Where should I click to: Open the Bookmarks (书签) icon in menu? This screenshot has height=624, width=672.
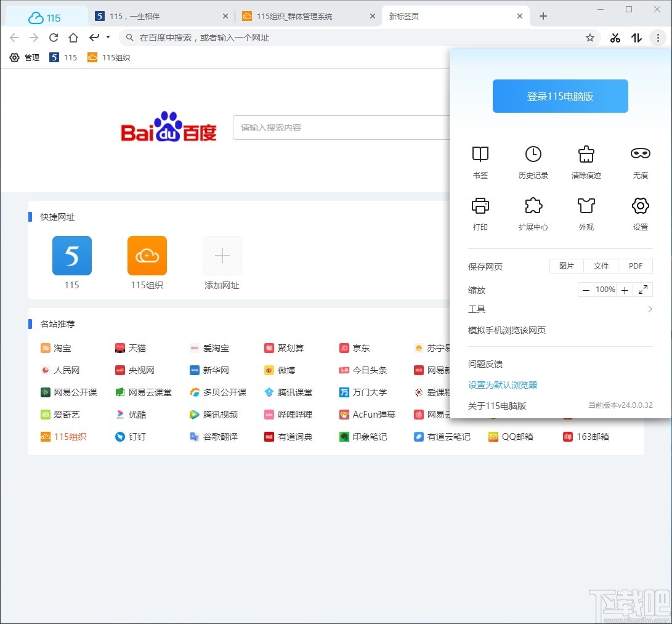(480, 154)
